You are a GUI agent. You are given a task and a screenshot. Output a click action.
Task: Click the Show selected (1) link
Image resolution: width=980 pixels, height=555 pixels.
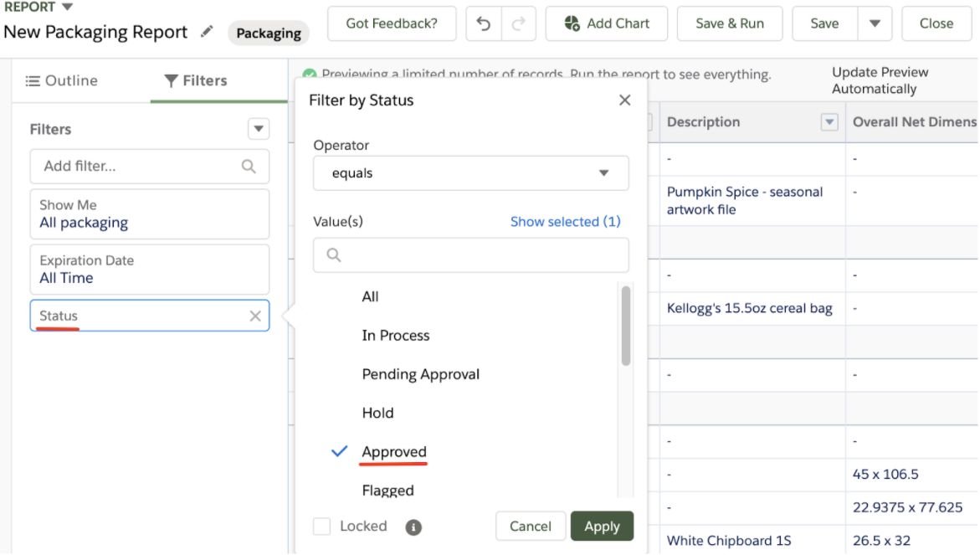click(x=565, y=221)
